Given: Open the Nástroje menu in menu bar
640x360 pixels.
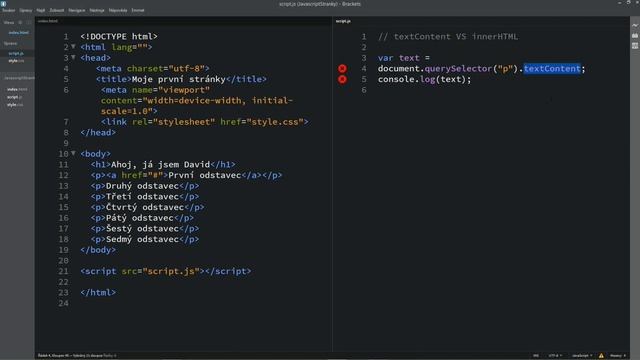Looking at the screenshot, I should [x=97, y=11].
